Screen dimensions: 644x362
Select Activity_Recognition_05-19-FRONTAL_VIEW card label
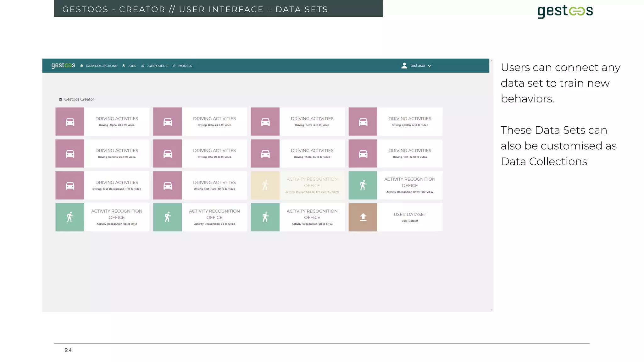click(312, 192)
